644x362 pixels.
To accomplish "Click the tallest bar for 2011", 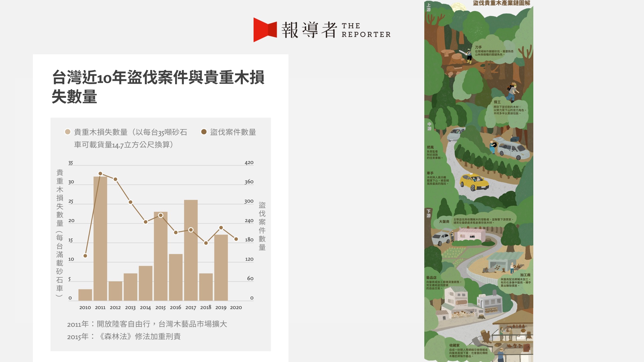I will coord(100,238).
